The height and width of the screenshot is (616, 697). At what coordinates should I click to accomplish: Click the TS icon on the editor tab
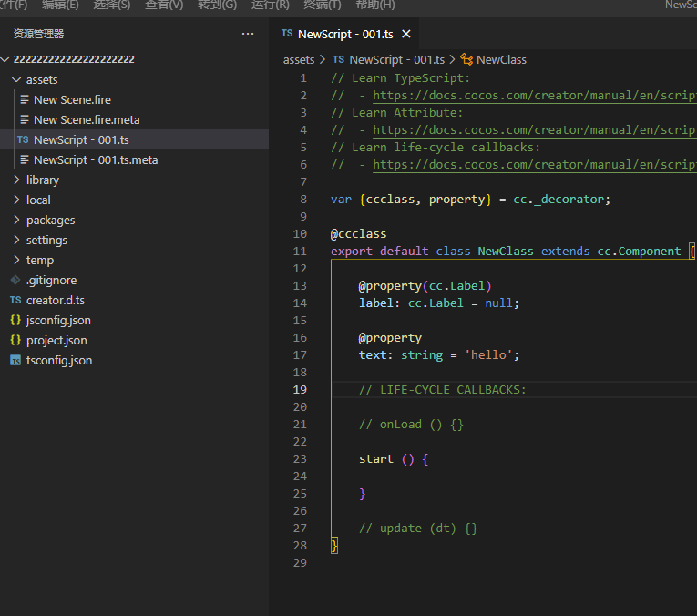tap(287, 34)
